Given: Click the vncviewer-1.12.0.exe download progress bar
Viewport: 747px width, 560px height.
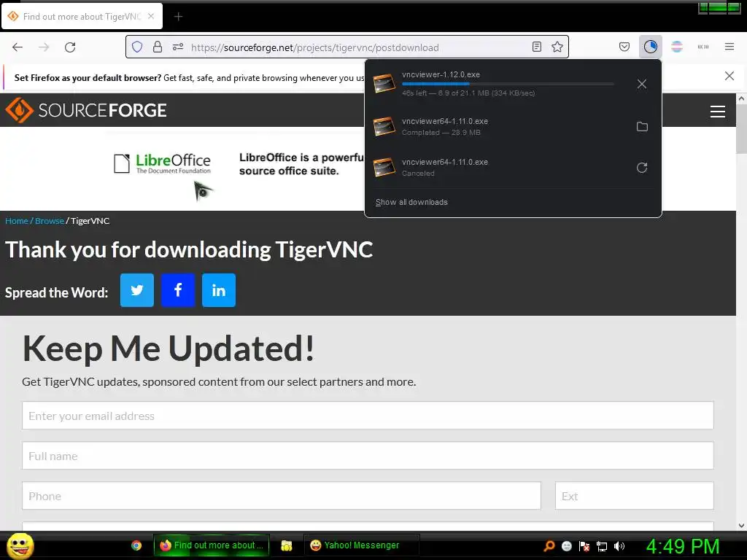Looking at the screenshot, I should coord(508,84).
